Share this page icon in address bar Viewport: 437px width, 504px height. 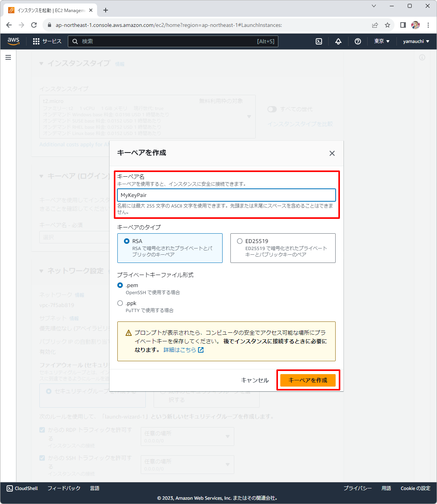375,25
